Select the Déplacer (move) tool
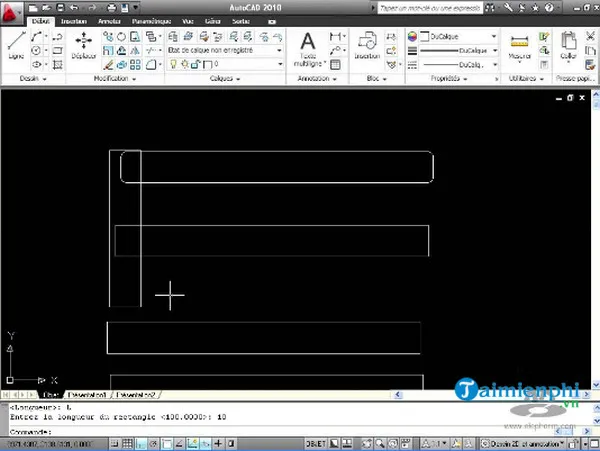This screenshot has height=451, width=600. [x=83, y=45]
